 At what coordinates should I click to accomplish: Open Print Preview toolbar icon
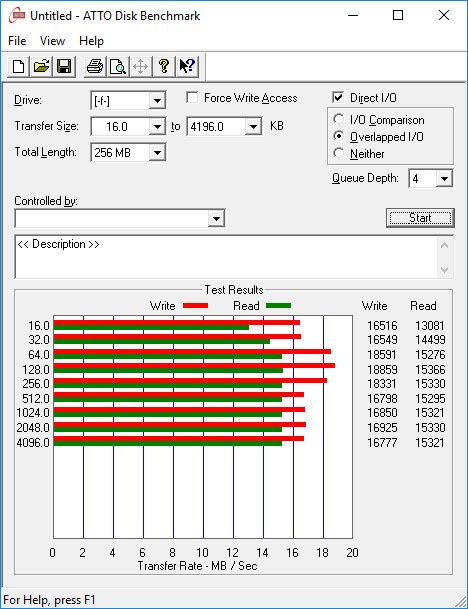(118, 66)
